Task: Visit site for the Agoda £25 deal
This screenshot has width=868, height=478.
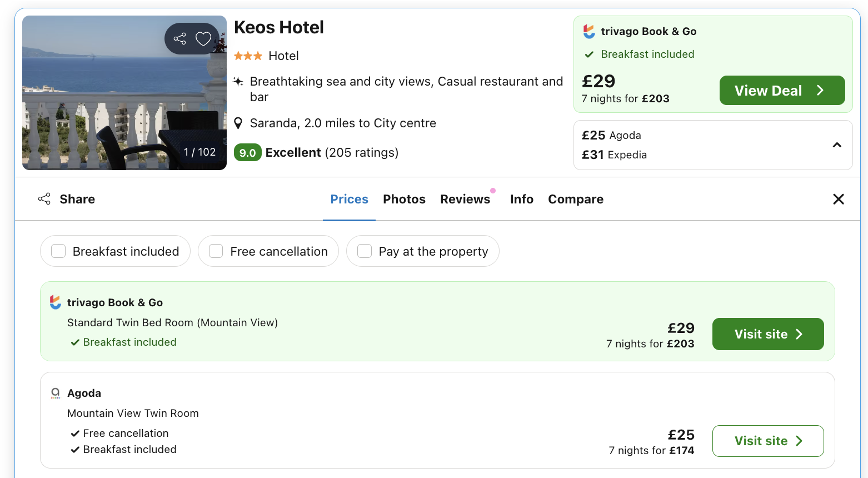Action: point(767,441)
